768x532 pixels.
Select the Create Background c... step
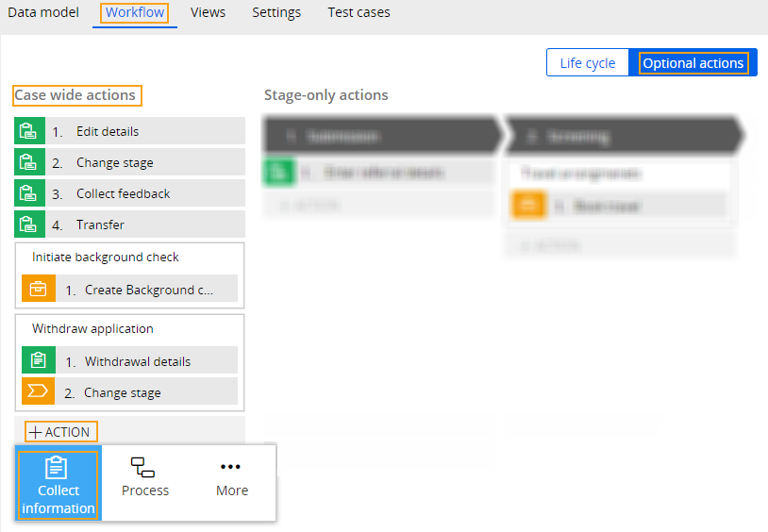pyautogui.click(x=130, y=289)
